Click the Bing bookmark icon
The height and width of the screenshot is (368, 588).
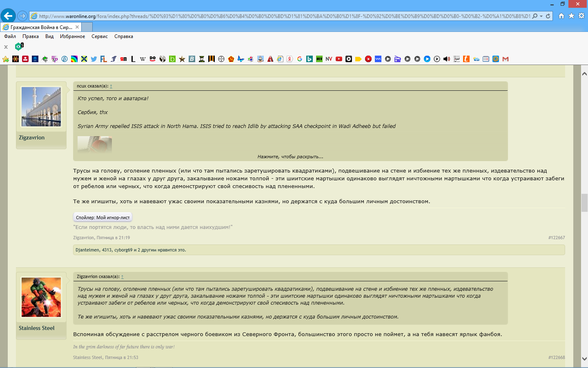pos(310,59)
